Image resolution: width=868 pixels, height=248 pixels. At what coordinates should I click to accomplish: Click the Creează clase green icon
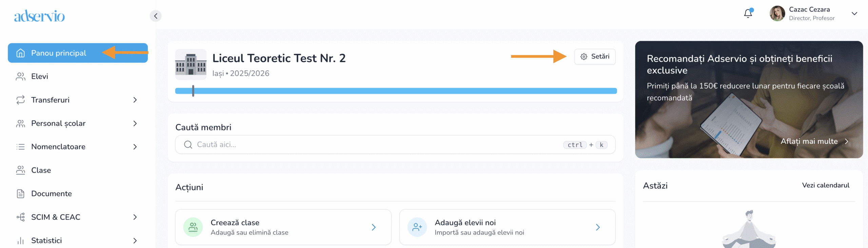tap(193, 227)
